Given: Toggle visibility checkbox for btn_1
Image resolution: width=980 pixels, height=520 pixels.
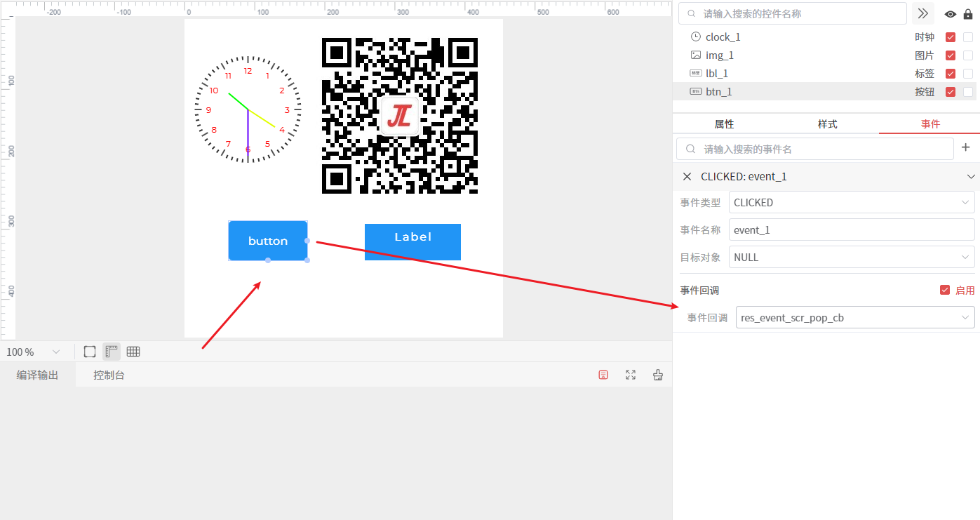Looking at the screenshot, I should [x=951, y=92].
